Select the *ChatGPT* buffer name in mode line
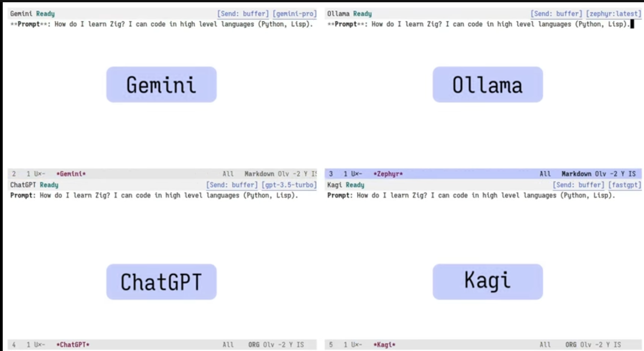Screen dimensions: 644x351 pos(73,345)
